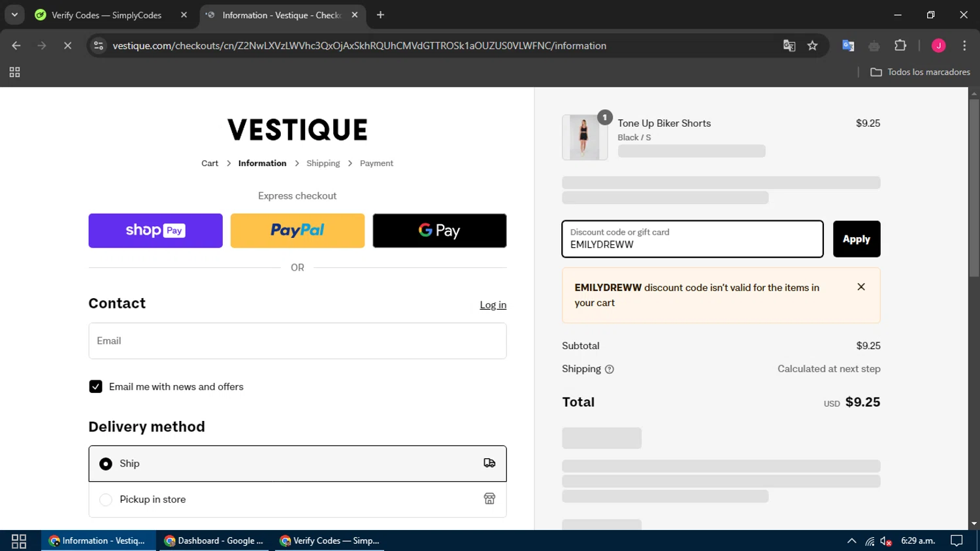Go to Cart breadcrumb
980x551 pixels.
click(x=210, y=163)
